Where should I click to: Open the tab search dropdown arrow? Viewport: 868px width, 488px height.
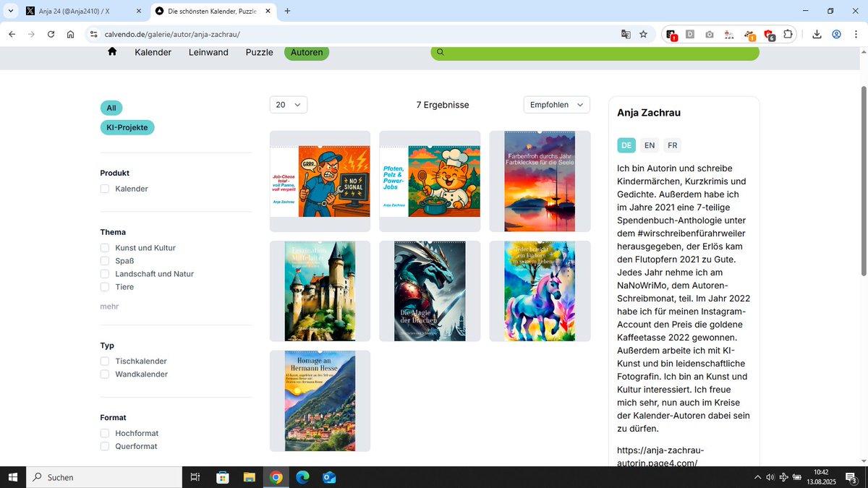[x=10, y=11]
